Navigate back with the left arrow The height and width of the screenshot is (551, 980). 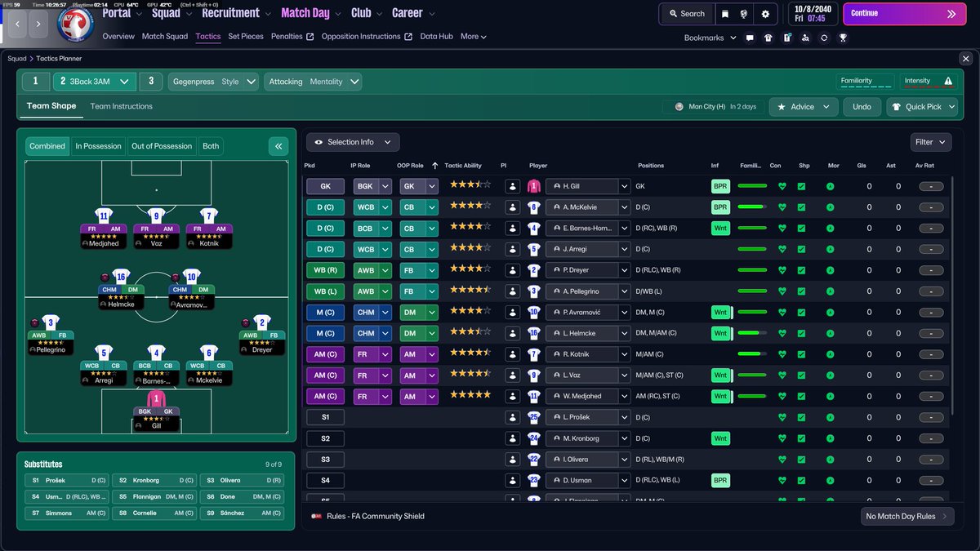pos(17,24)
